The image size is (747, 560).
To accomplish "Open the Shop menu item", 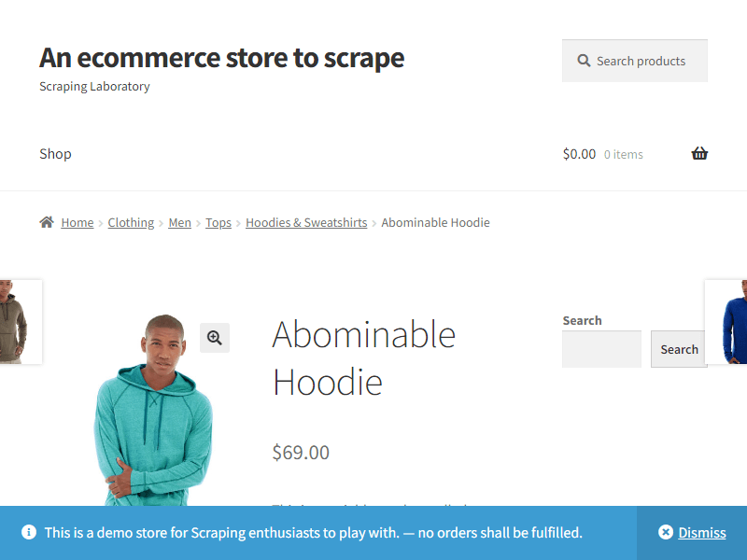I will click(x=55, y=154).
